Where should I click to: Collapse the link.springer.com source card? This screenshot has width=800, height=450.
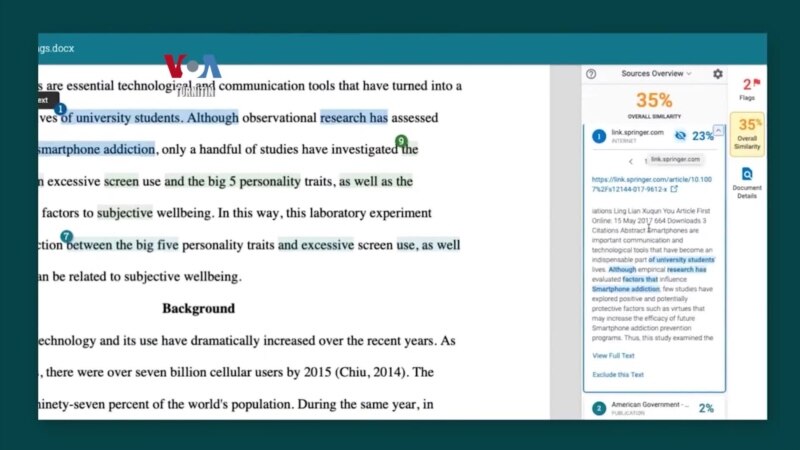point(718,131)
